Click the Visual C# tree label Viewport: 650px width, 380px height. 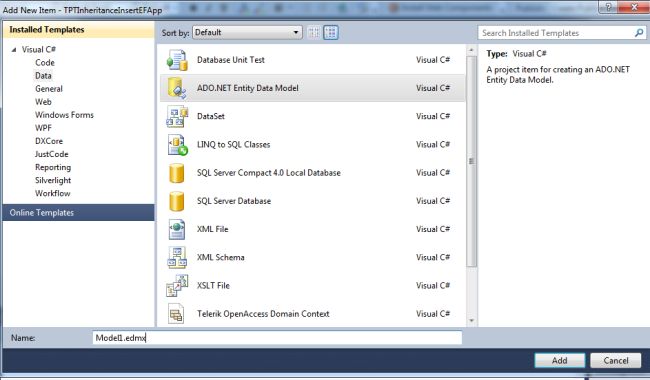(x=39, y=50)
